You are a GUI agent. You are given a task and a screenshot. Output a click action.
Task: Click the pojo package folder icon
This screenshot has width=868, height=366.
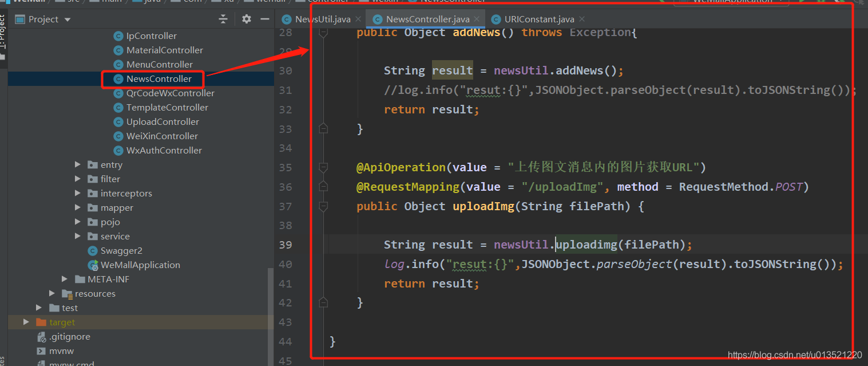pos(92,222)
